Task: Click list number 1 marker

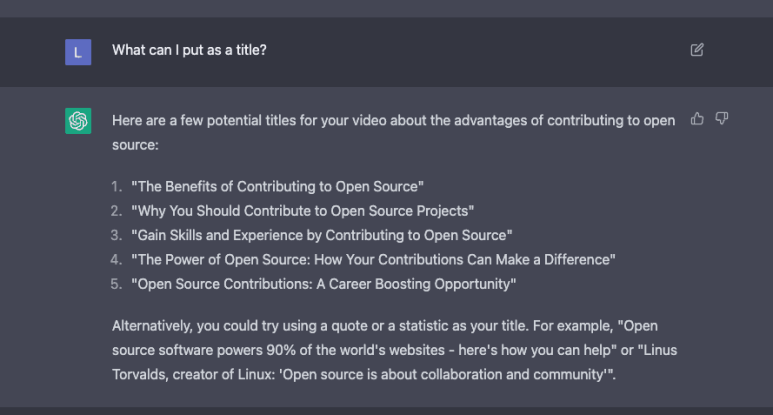Action: [x=116, y=186]
